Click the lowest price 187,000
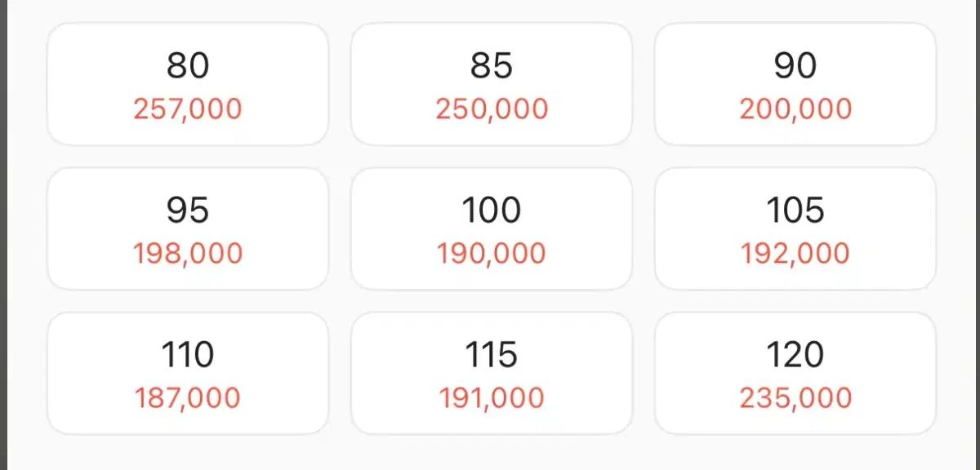Screen dimensions: 980x470 click(x=188, y=398)
